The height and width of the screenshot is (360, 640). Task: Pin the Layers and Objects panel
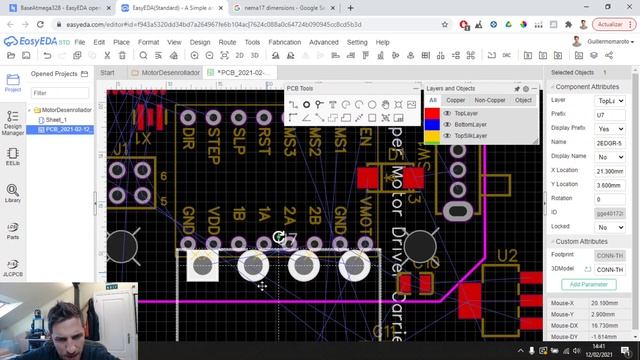coord(517,89)
